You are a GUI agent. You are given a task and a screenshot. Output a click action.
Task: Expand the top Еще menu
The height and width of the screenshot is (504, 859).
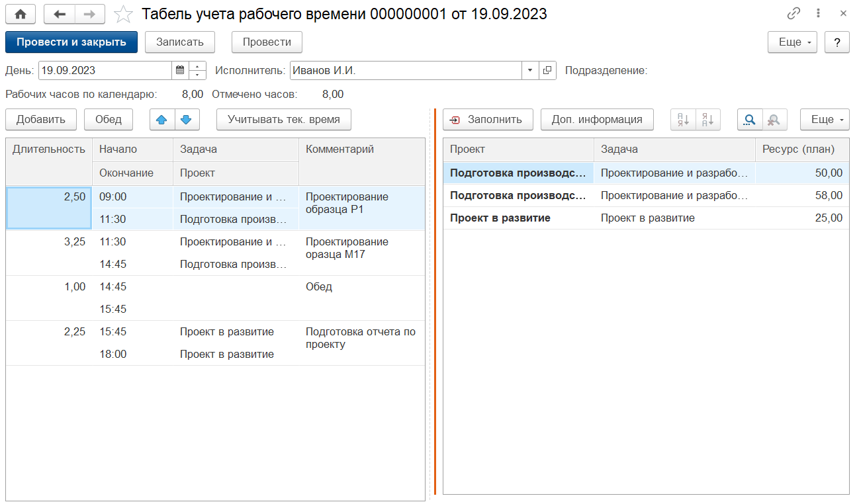(x=792, y=42)
